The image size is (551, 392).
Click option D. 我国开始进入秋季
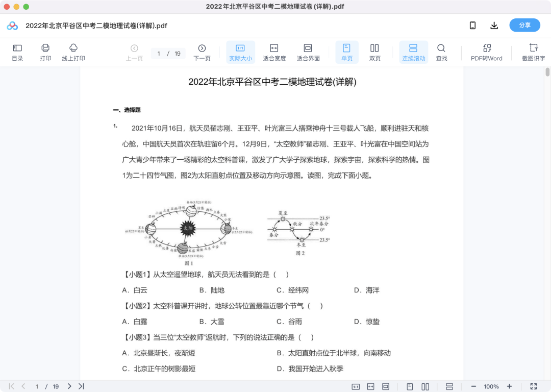[x=310, y=369]
